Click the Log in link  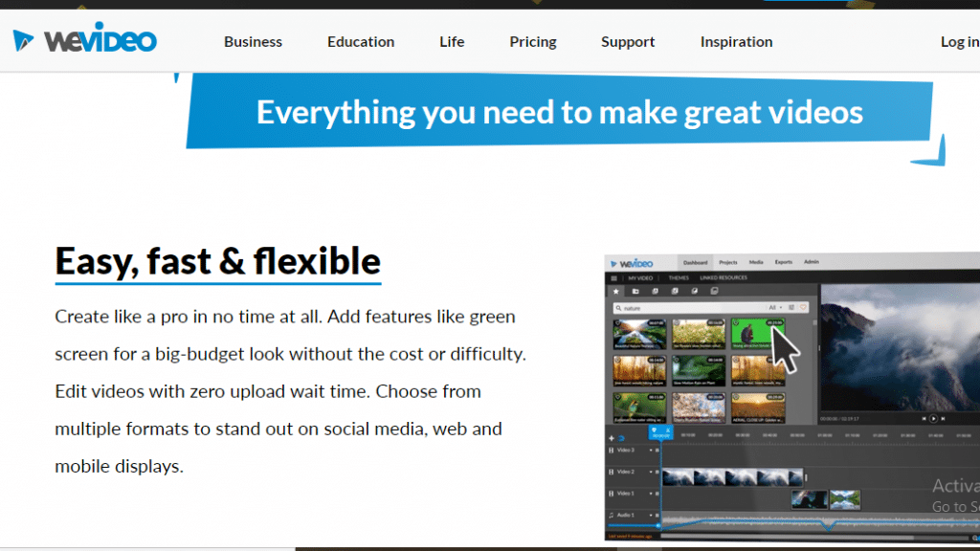pyautogui.click(x=960, y=42)
